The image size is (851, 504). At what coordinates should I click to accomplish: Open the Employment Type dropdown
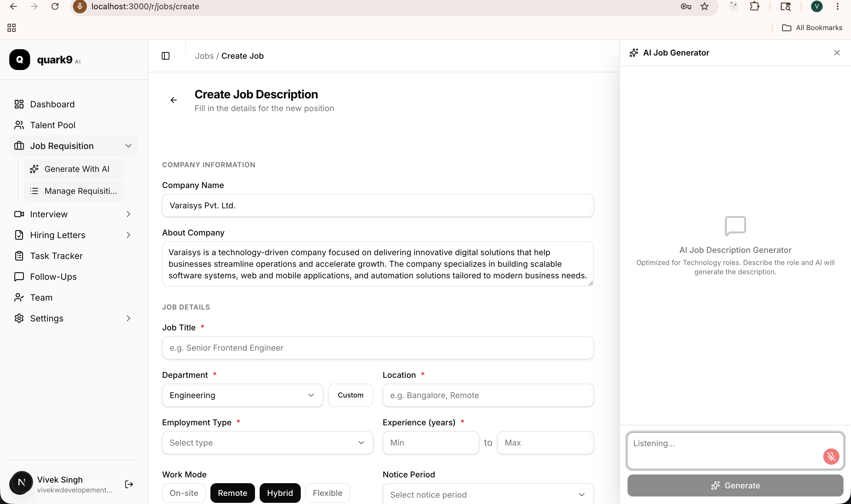[267, 443]
